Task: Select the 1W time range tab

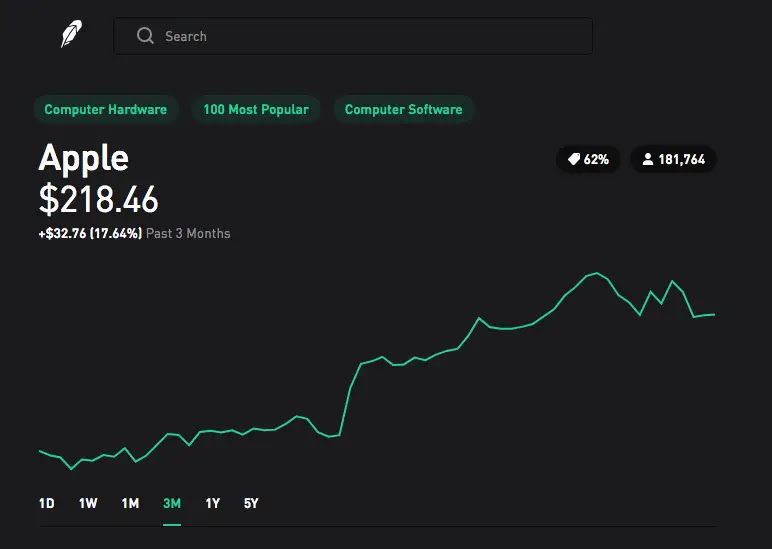Action: point(88,503)
